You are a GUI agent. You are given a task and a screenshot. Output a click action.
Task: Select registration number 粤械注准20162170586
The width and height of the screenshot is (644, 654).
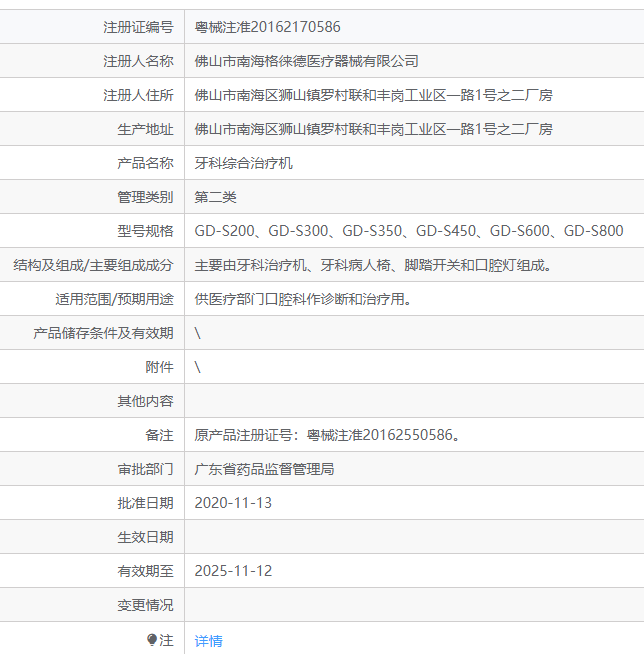[x=267, y=27]
